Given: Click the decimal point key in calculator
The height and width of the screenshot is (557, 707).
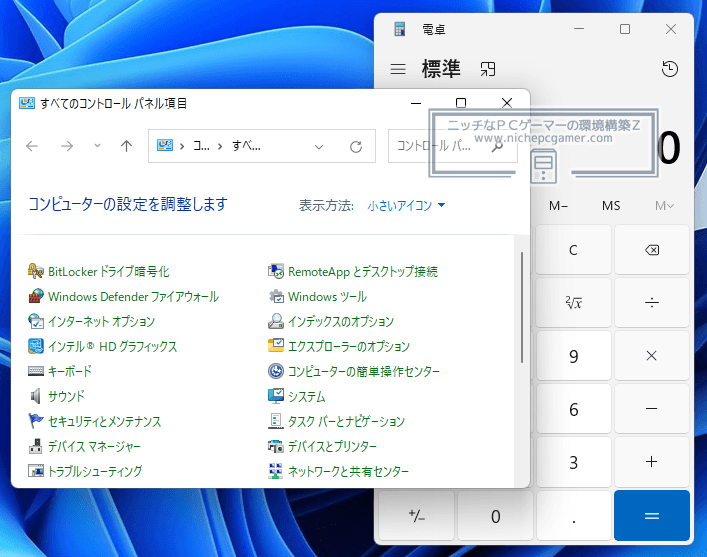Looking at the screenshot, I should click(573, 516).
